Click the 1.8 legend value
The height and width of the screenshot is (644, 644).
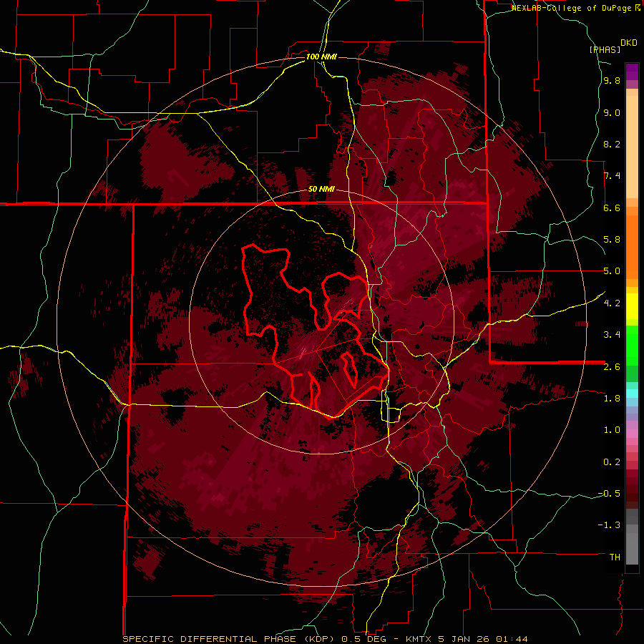click(612, 399)
